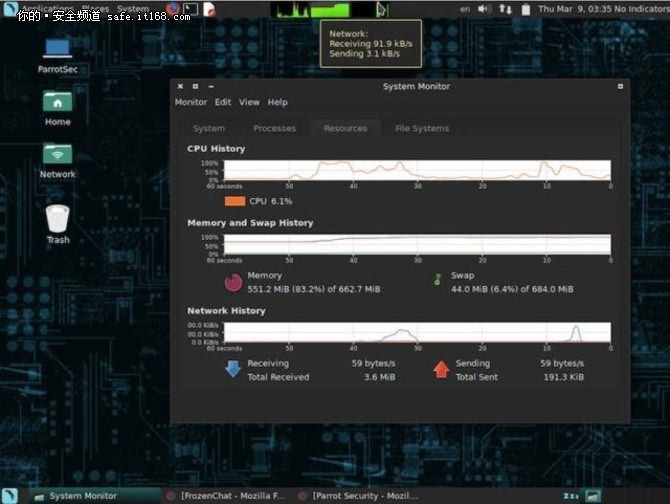Click the small window icon right of the System Monitor title

620,86
